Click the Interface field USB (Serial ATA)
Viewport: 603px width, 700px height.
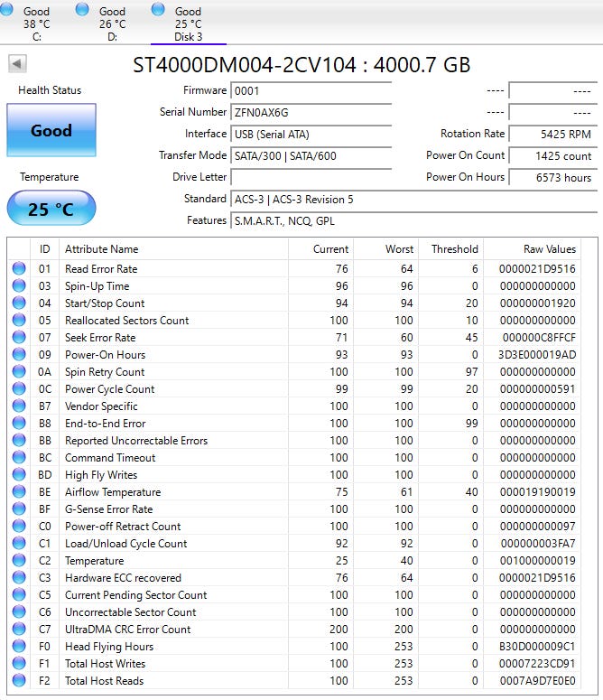[311, 134]
